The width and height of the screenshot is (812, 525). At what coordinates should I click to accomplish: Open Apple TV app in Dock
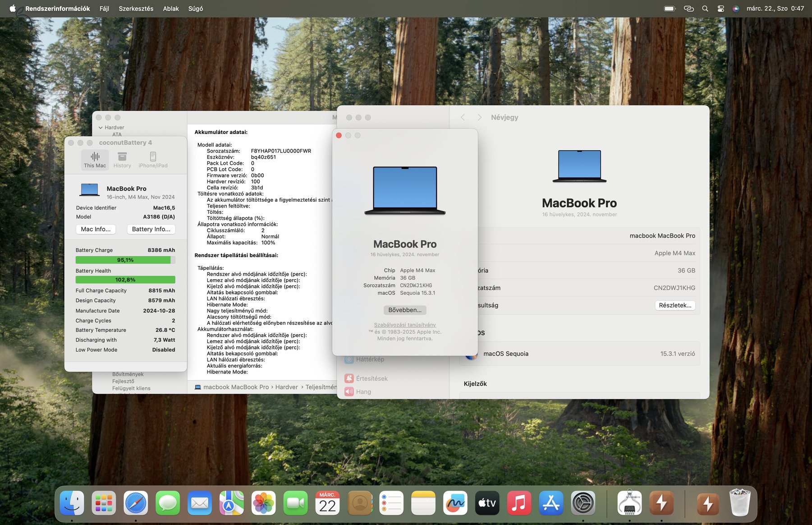coord(487,503)
